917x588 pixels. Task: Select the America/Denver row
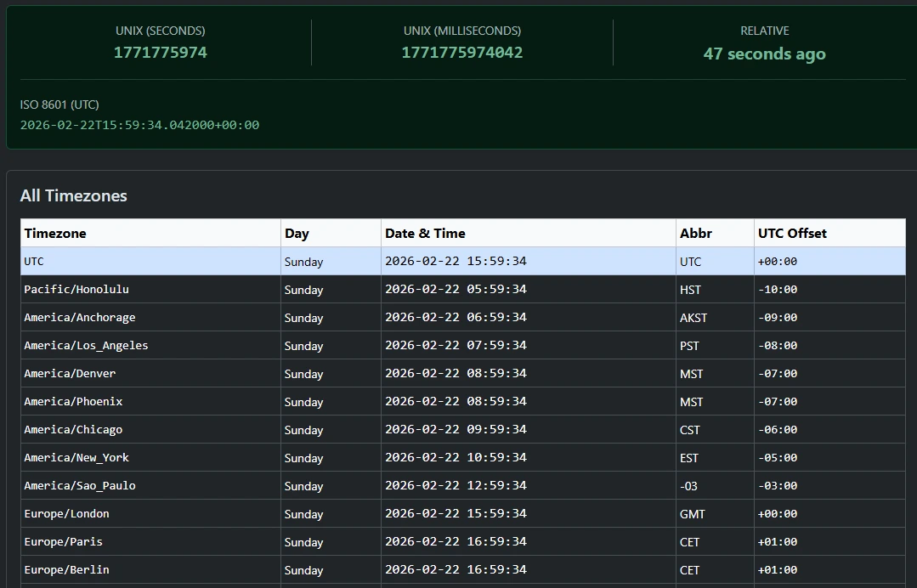[70, 373]
